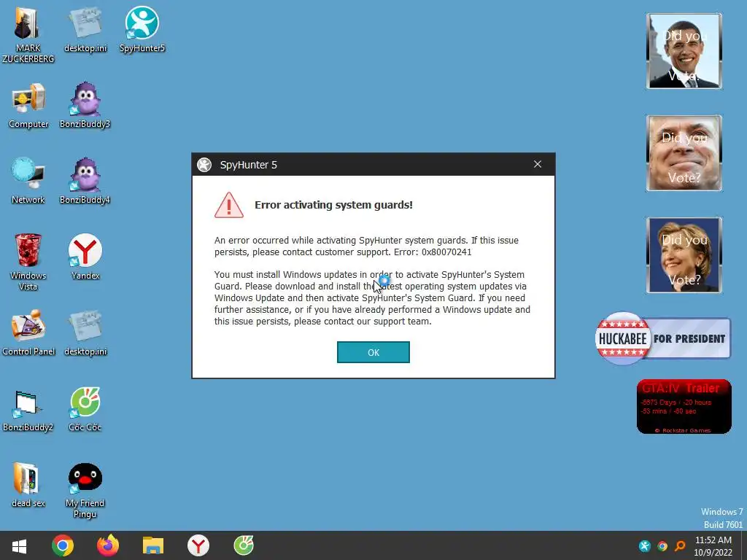Click the McCain 'Did you Vote?' gadget

(x=684, y=153)
